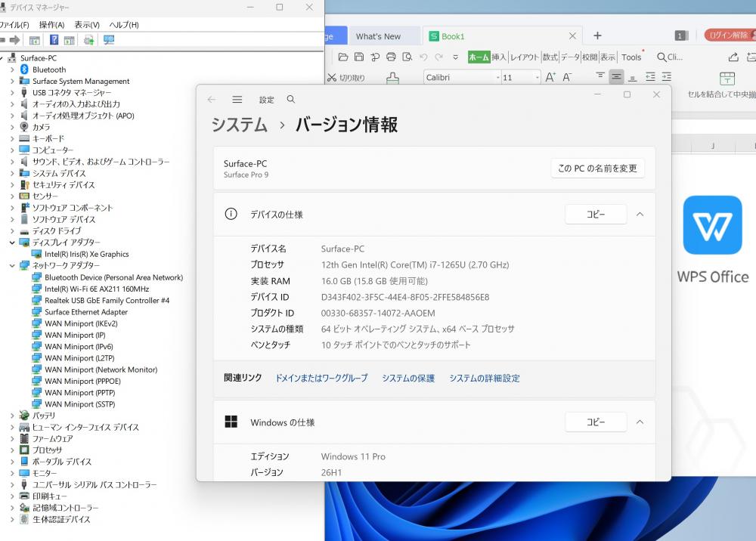The height and width of the screenshot is (541, 756).
Task: Expand the プロセッサ tree node
Action: tap(12, 450)
